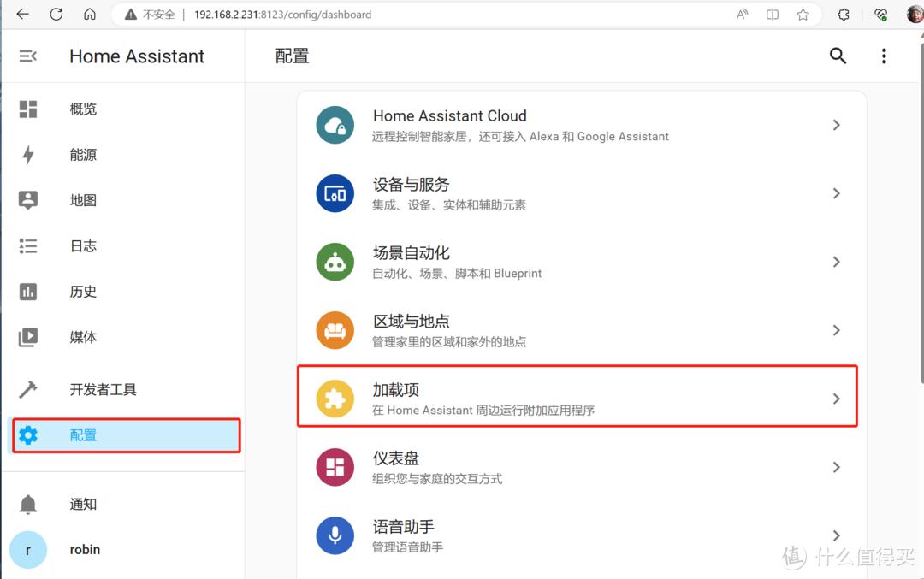The image size is (924, 579).
Task: Open the three-dot overflow menu
Action: click(884, 56)
